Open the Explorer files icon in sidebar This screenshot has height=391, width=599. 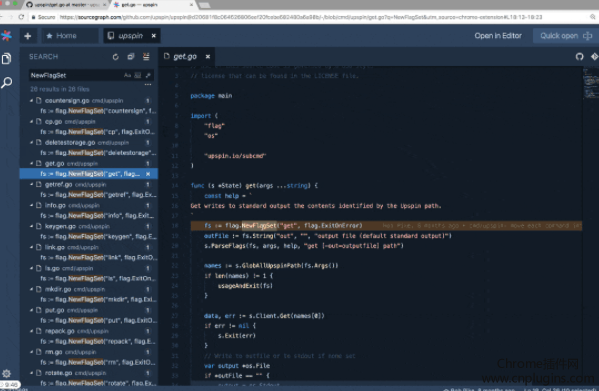pos(6,58)
